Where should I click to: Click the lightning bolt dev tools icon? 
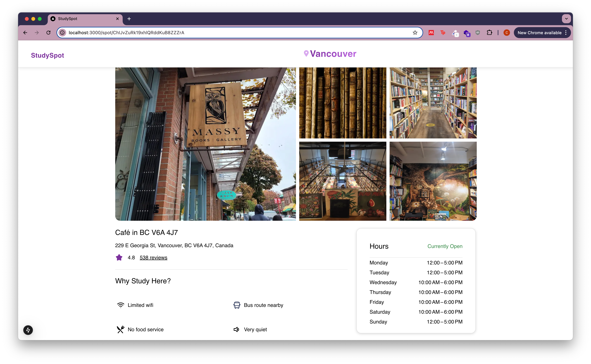28,330
